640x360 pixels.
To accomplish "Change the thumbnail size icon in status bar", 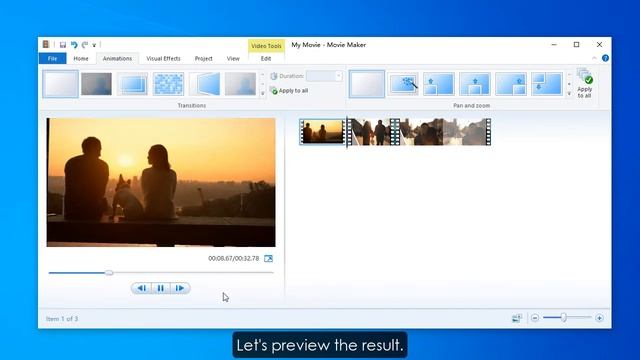I will coord(517,318).
